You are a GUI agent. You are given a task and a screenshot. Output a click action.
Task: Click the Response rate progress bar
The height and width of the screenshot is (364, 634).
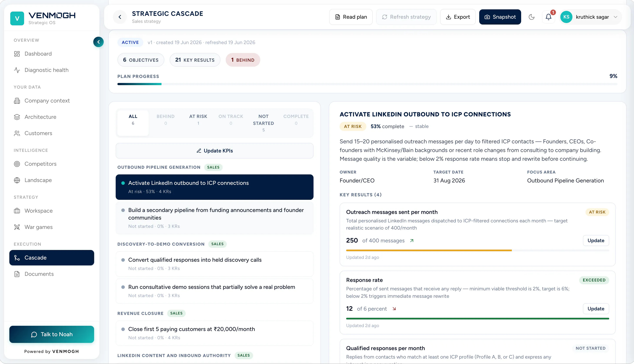coord(477,318)
